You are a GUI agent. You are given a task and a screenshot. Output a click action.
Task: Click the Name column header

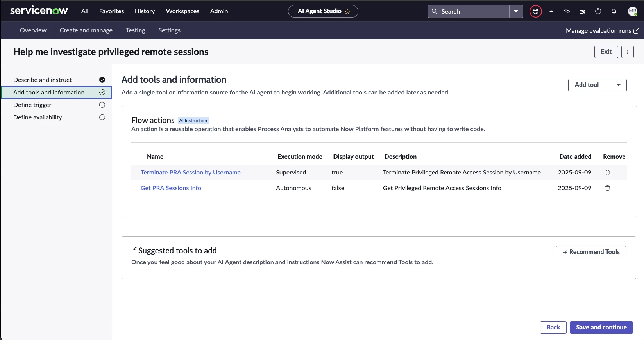(x=155, y=157)
